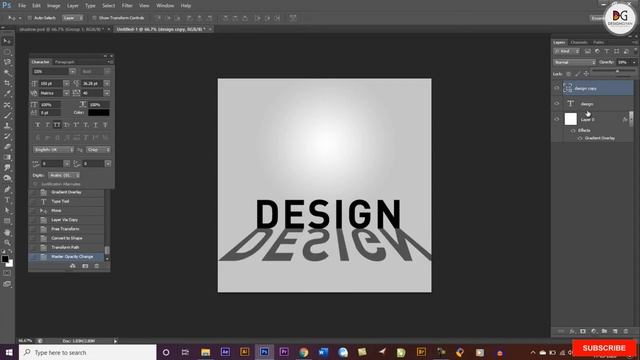This screenshot has width=640, height=360.
Task: Filter layers for type layers
Action: [x=607, y=51]
